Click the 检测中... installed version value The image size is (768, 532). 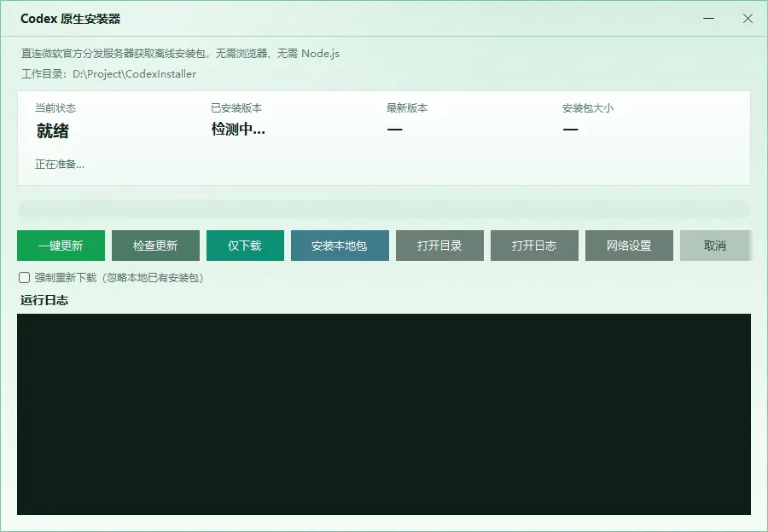[x=238, y=130]
